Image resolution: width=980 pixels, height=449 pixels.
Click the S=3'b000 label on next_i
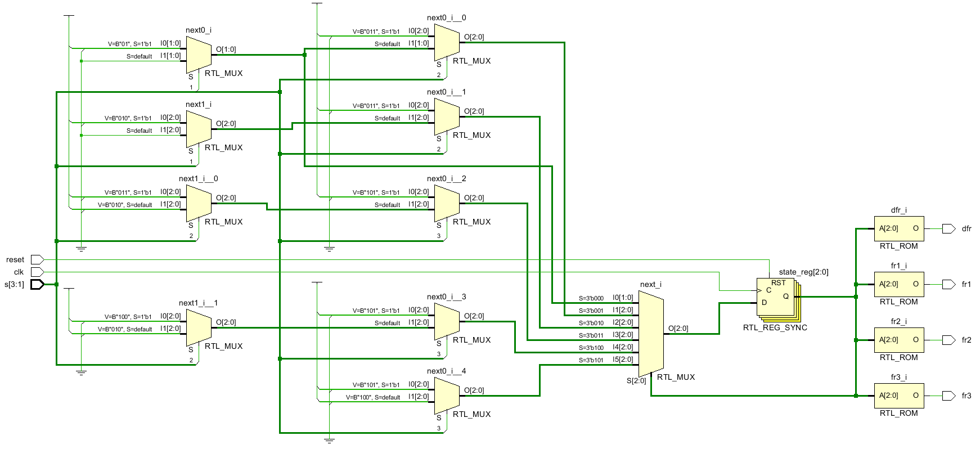pos(591,299)
